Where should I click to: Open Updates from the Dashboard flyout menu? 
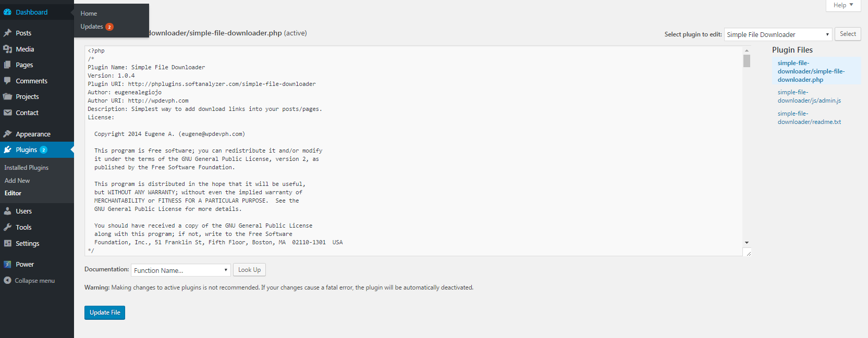pos(92,26)
